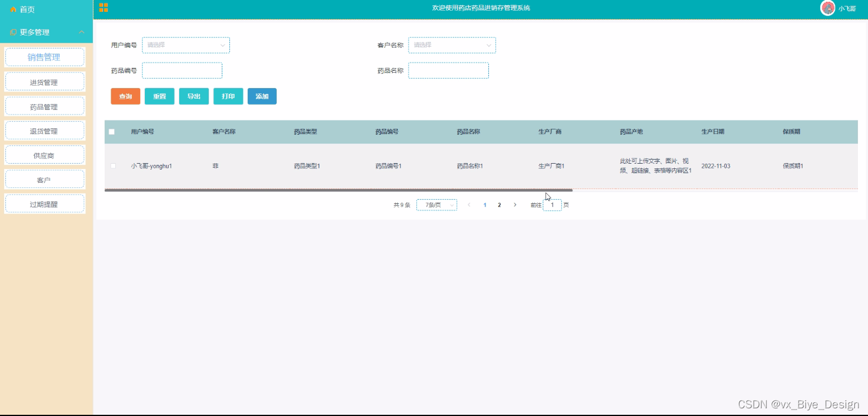868x416 pixels.
Task: Open the user avatar in the top right
Action: point(828,8)
